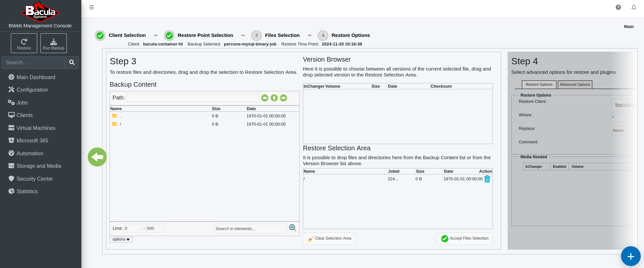644x268 pixels.
Task: Click the Restore button in the sidebar
Action: (x=24, y=43)
